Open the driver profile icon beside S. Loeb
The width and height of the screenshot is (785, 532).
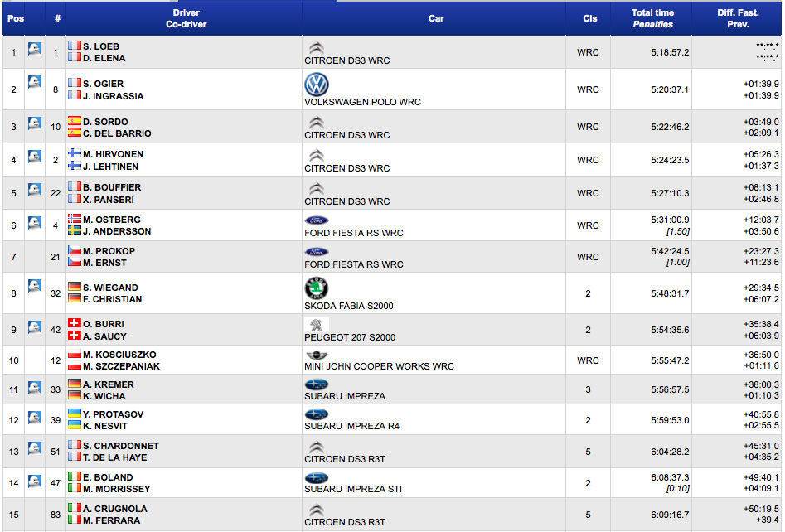coord(35,49)
